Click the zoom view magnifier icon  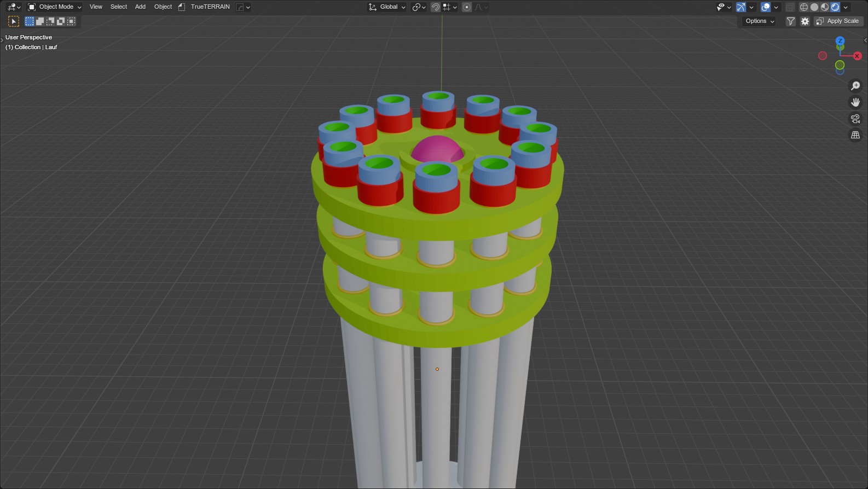(855, 86)
